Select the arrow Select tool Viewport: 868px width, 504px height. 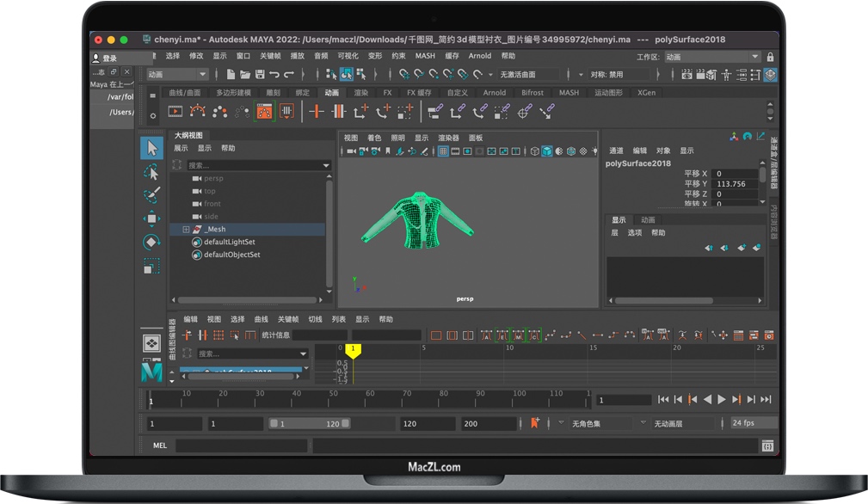point(151,148)
